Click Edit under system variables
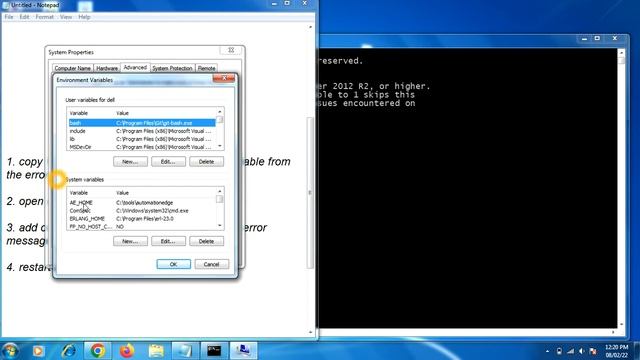Screen dimensions: 640x360 [x=168, y=241]
